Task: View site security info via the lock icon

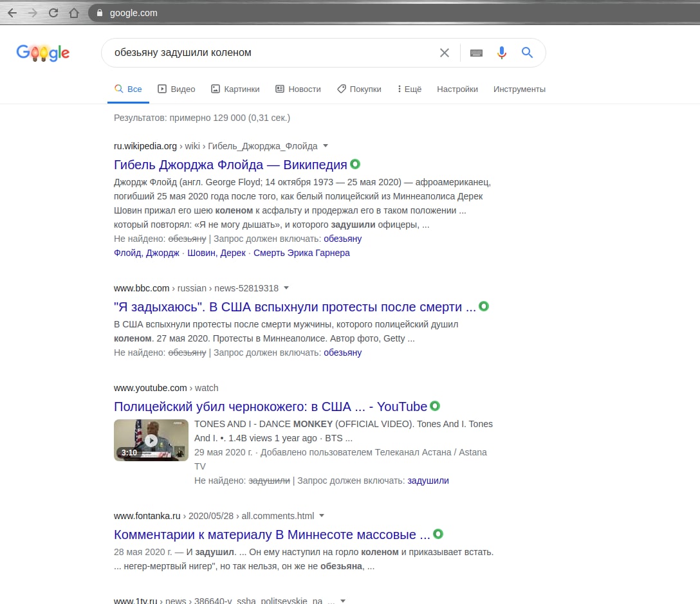Action: [x=100, y=13]
